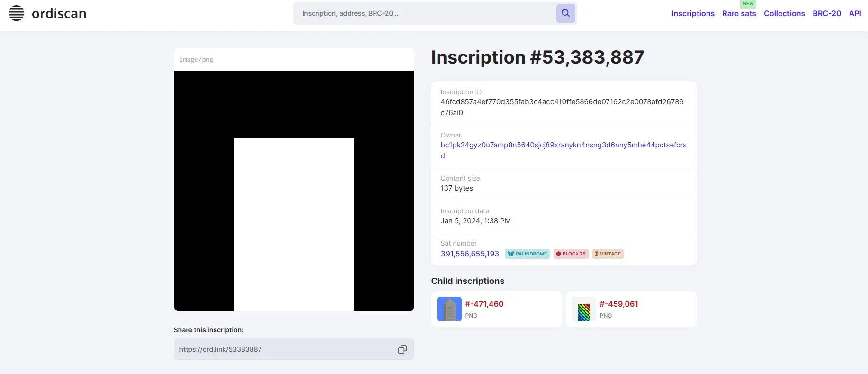The image size is (868, 374).
Task: Click the Block 78 badge
Action: [x=571, y=254]
